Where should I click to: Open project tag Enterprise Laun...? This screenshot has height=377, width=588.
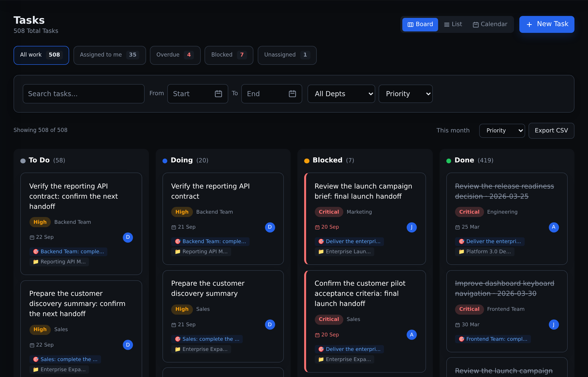click(x=344, y=251)
